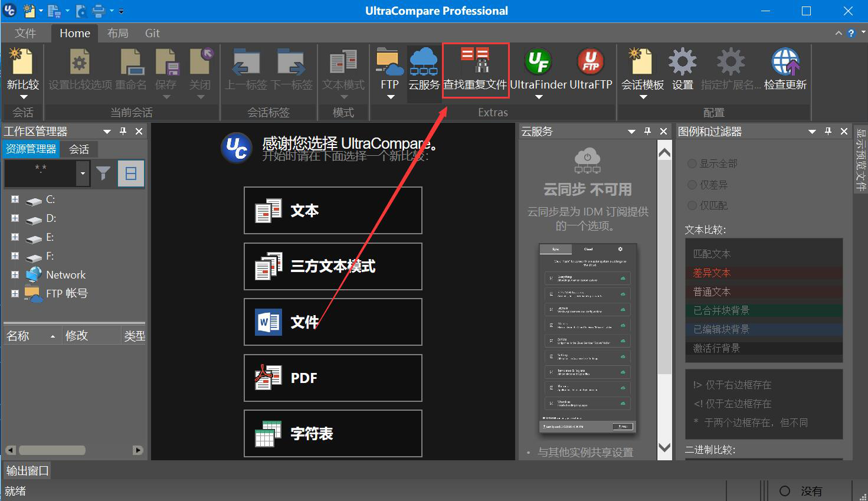Expand the Network tree node
Viewport: 868px width, 501px height.
(x=15, y=274)
